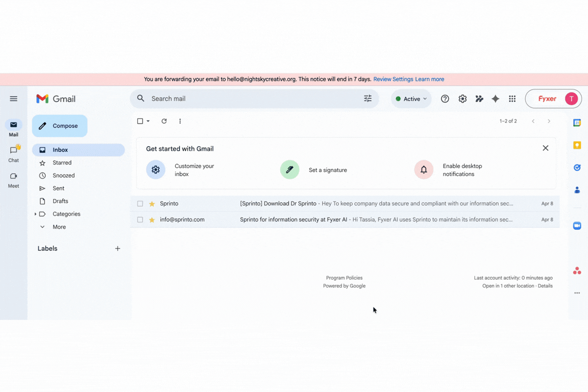
Task: Click the 1–2 of 2 message count
Action: [508, 121]
